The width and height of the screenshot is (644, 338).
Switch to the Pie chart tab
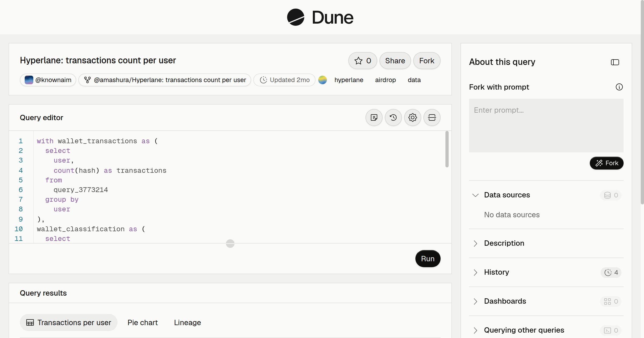click(142, 322)
